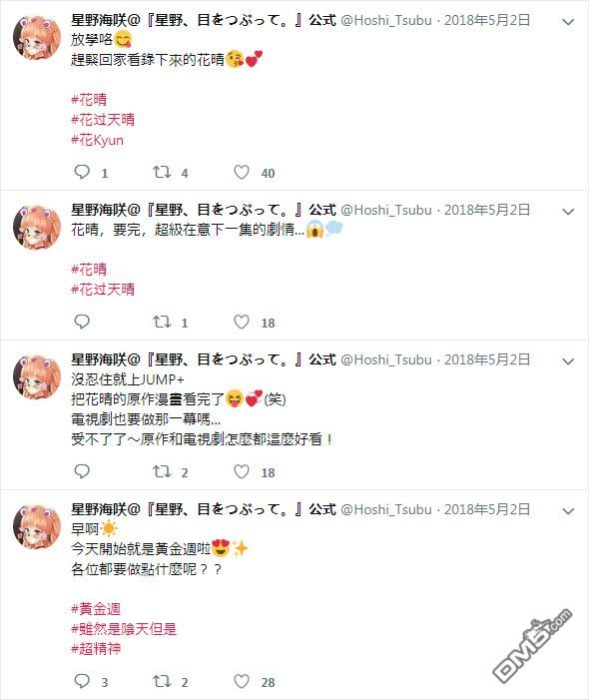Open the #花Kyun hashtag
Image resolution: width=589 pixels, height=700 pixels.
97,140
